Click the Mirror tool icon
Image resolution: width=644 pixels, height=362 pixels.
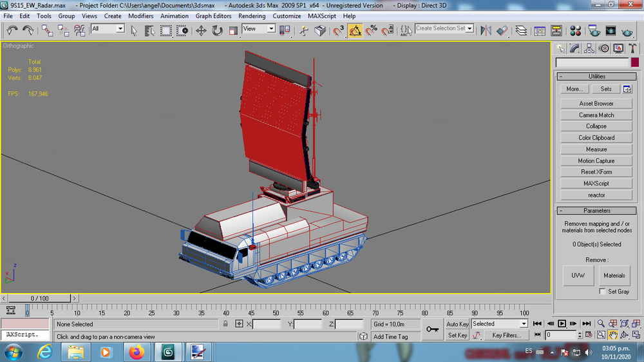(486, 30)
